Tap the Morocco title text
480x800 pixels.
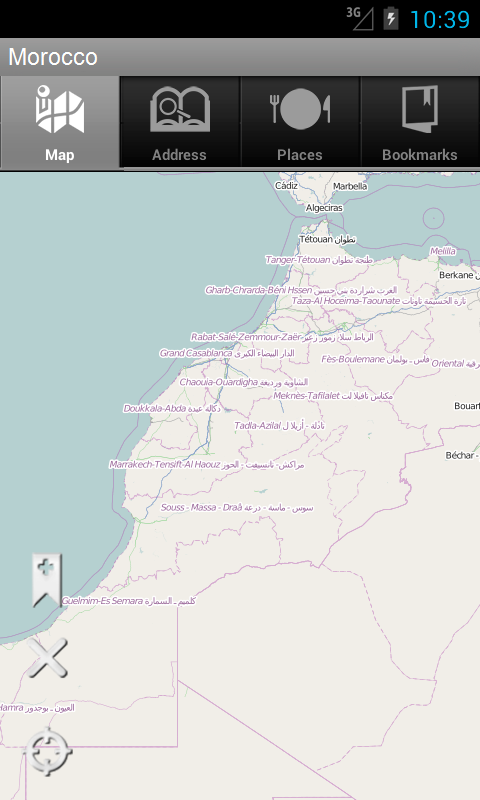pos(53,57)
